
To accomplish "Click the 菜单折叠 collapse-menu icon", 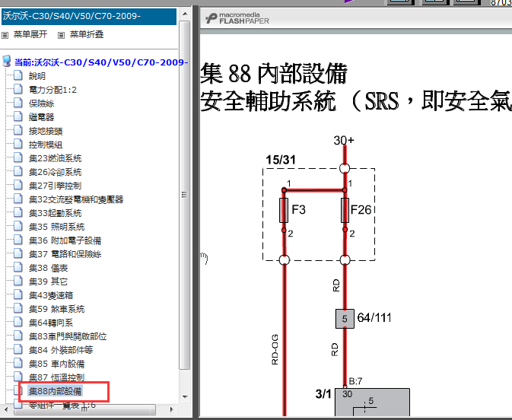I will tap(61, 35).
